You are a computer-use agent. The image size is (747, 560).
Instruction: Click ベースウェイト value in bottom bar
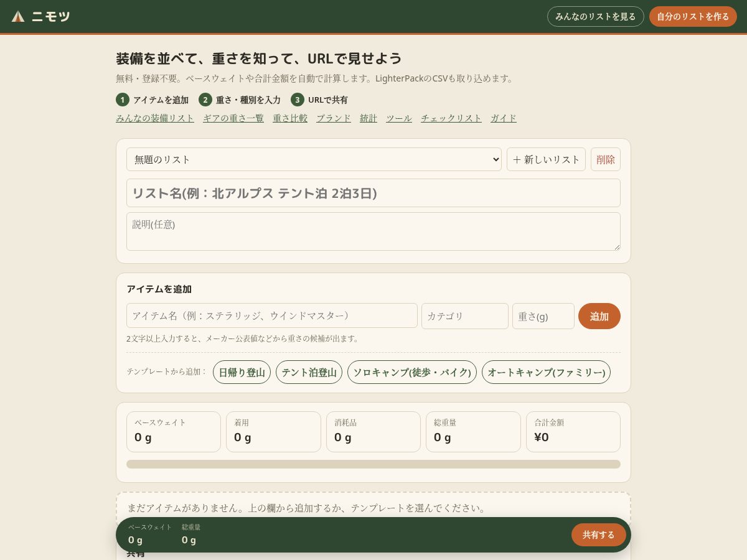pos(136,540)
